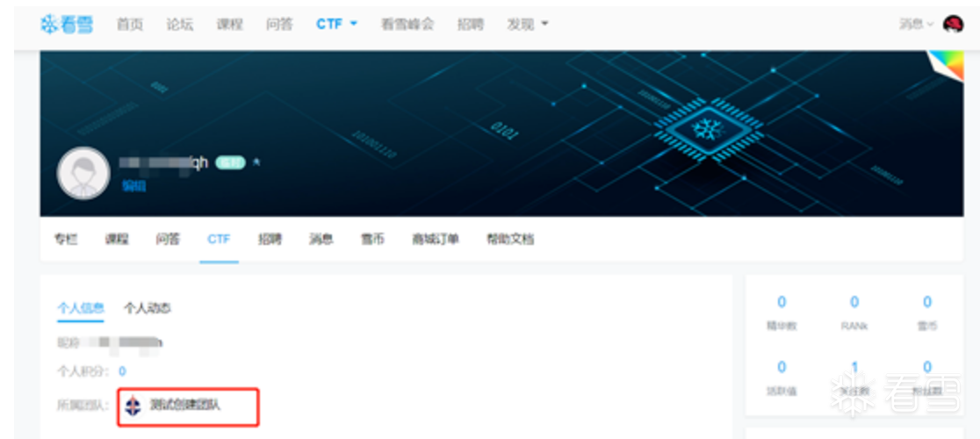Viewport: 980px width, 439px height.
Task: Select the 个人信息 sub-tab
Action: point(81,308)
